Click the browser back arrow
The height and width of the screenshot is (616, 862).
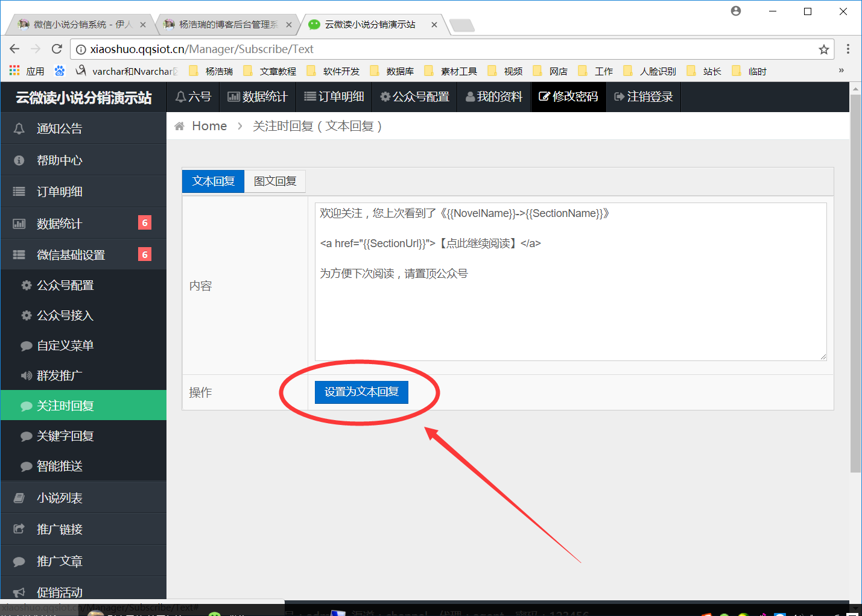(14, 49)
